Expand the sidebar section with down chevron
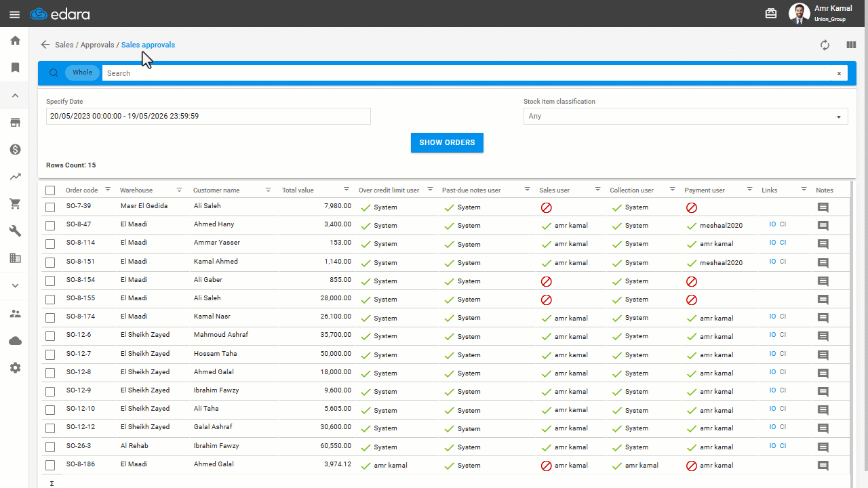This screenshot has height=488, width=868. tap(15, 285)
